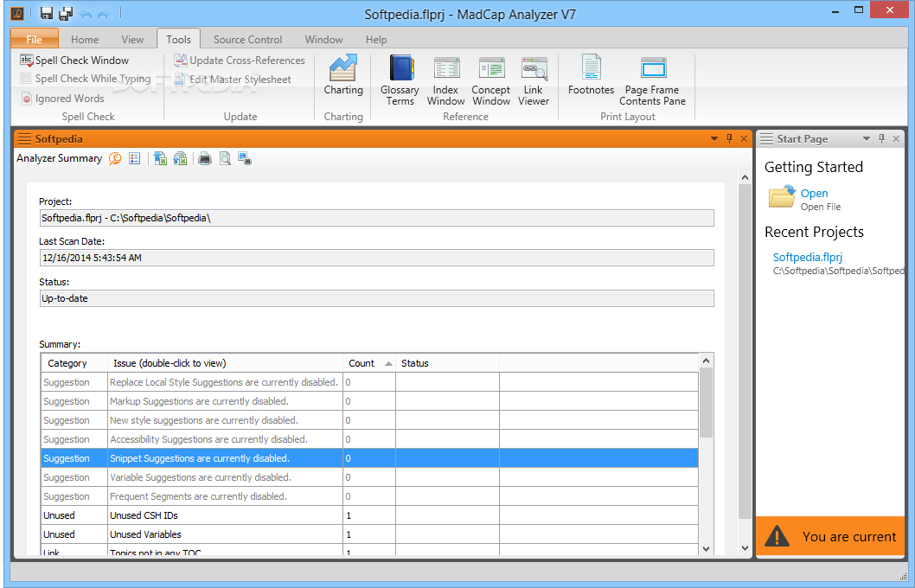The image size is (915, 588).
Task: Click the Softpedia pane menu icon
Action: pyautogui.click(x=24, y=139)
